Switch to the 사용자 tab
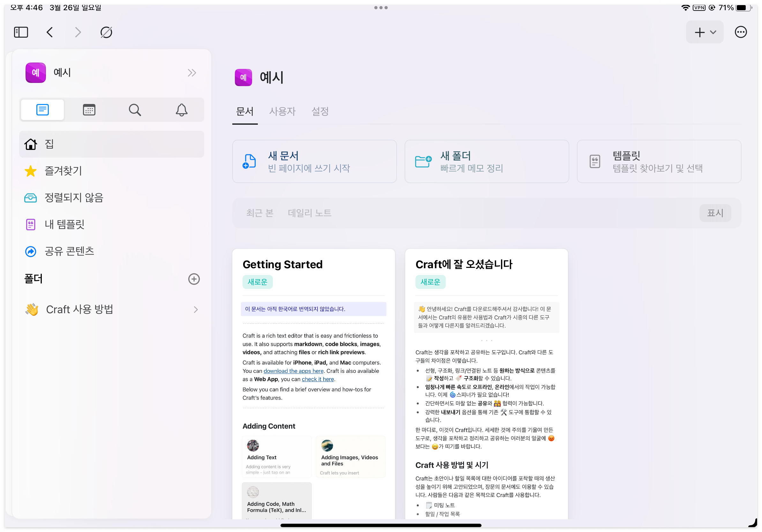This screenshot has width=762, height=532. click(282, 111)
